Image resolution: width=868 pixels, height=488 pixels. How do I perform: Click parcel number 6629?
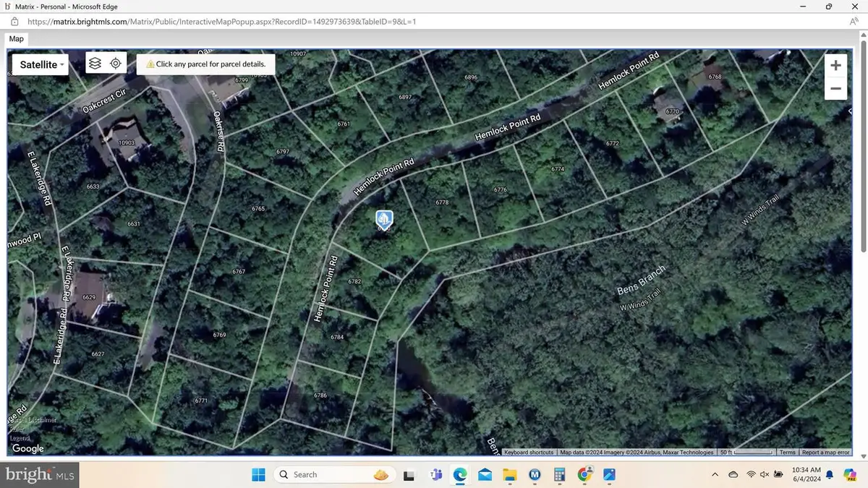tap(90, 298)
